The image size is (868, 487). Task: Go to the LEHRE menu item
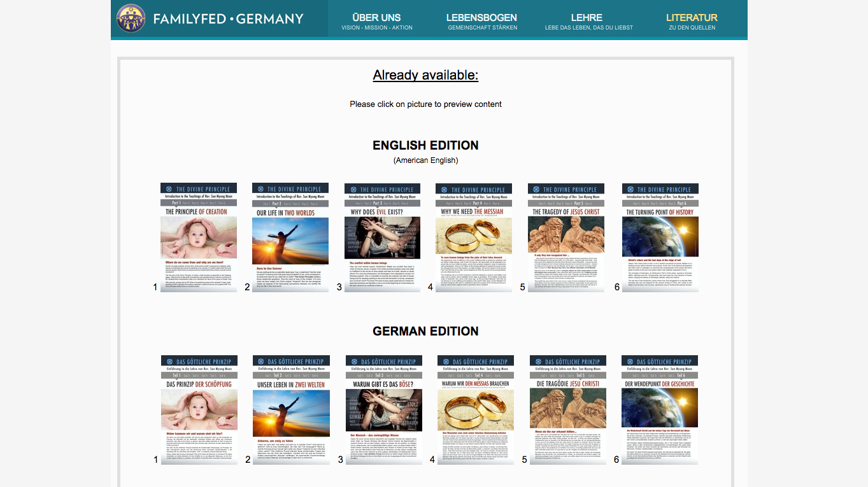(x=588, y=21)
